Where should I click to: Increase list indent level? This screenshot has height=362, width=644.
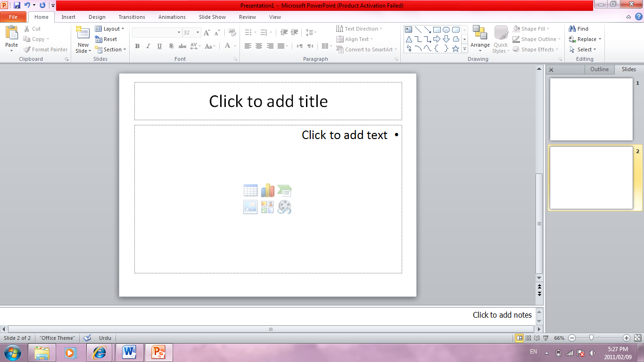click(295, 33)
